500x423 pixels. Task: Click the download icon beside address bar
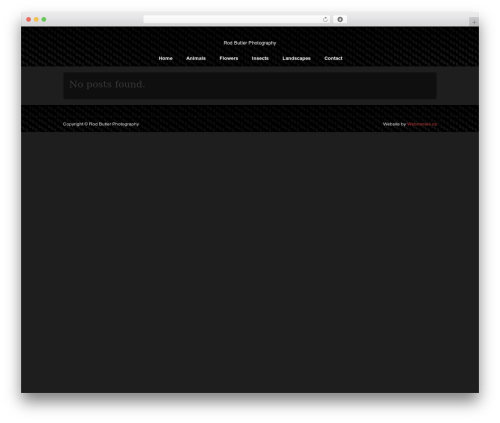click(340, 19)
